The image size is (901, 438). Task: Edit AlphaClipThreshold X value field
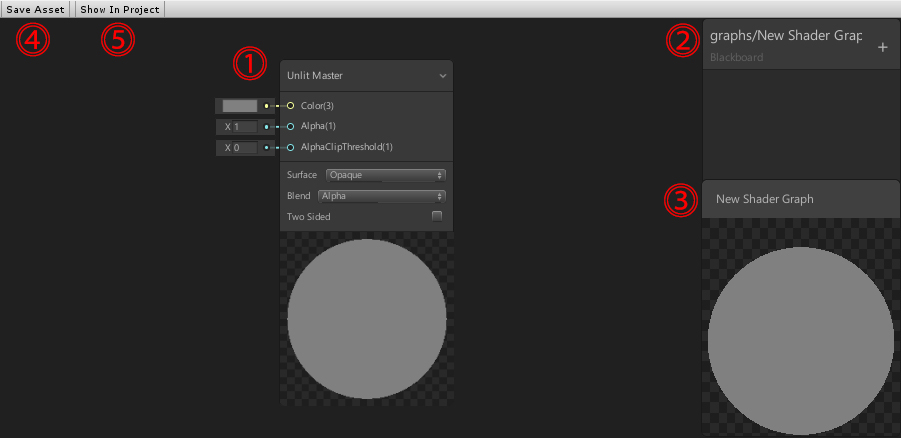pyautogui.click(x=245, y=148)
